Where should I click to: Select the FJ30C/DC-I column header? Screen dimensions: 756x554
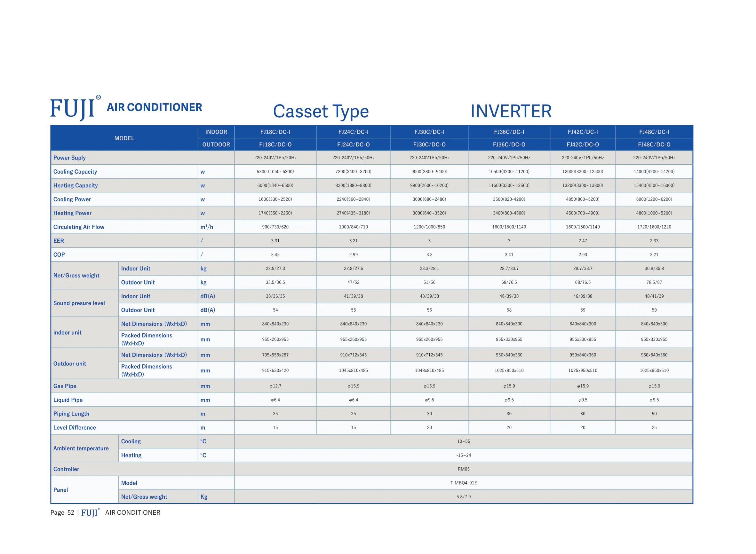pyautogui.click(x=429, y=132)
